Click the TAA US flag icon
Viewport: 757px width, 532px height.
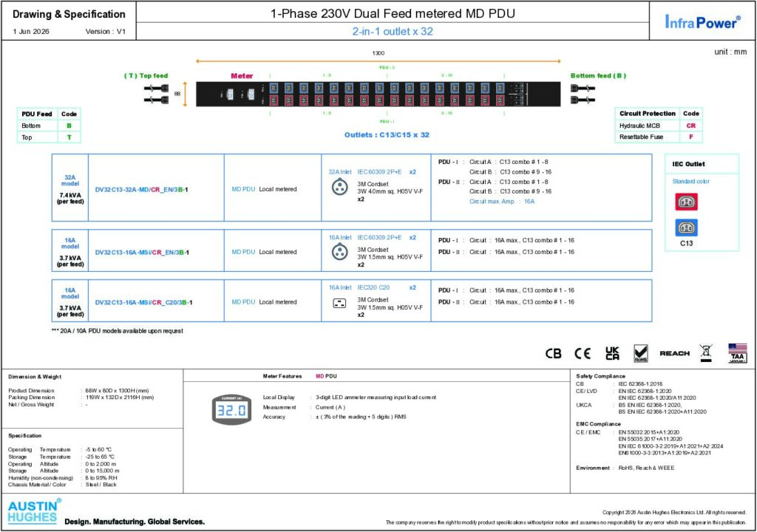click(737, 353)
